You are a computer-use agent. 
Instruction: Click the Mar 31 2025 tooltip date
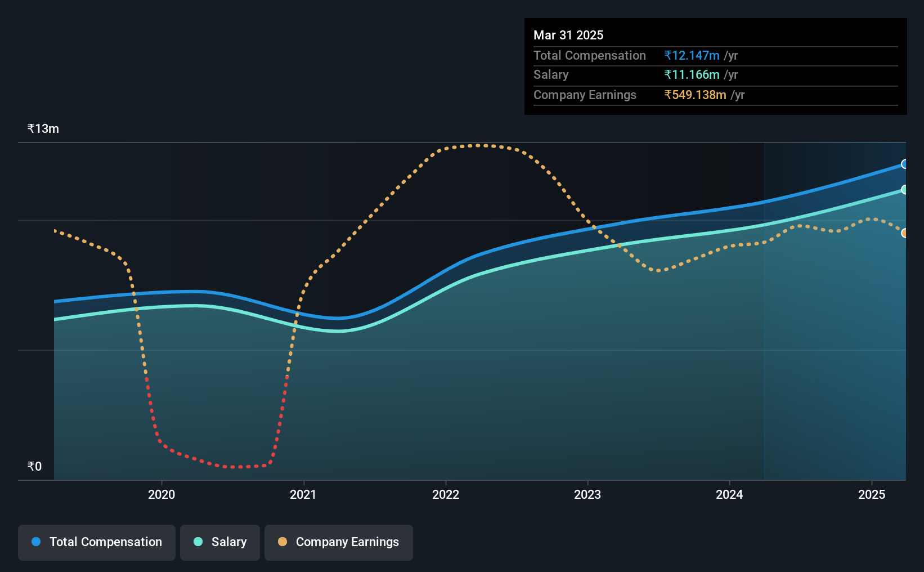(x=568, y=35)
